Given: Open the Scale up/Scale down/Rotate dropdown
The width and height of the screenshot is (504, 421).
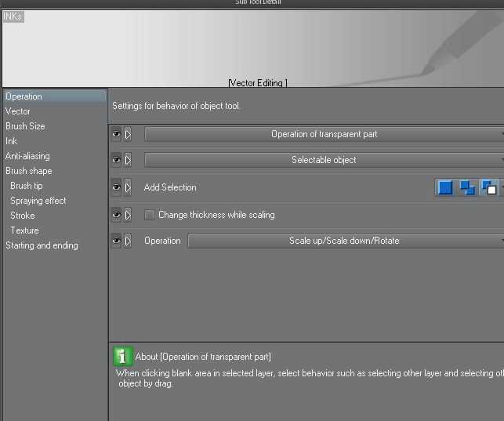Looking at the screenshot, I should (x=346, y=241).
